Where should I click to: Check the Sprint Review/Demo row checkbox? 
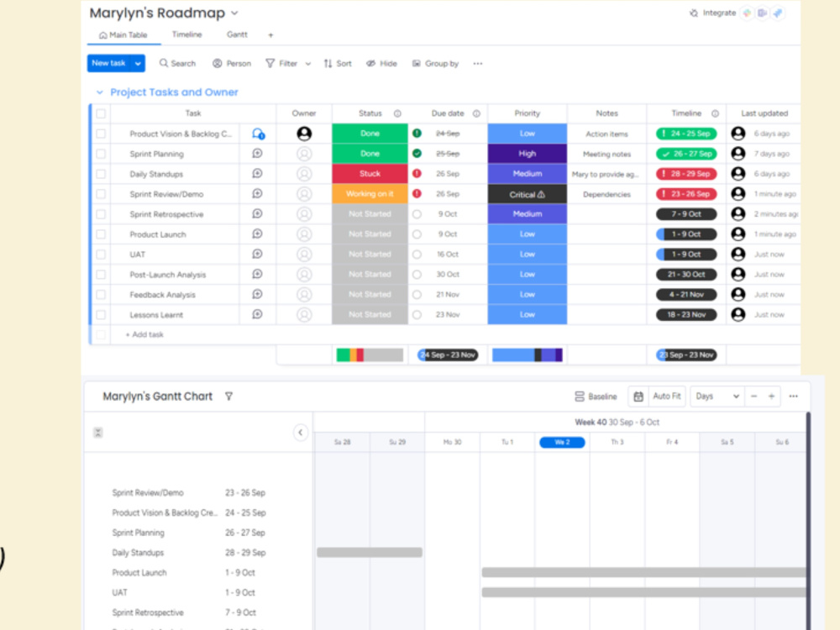101,194
